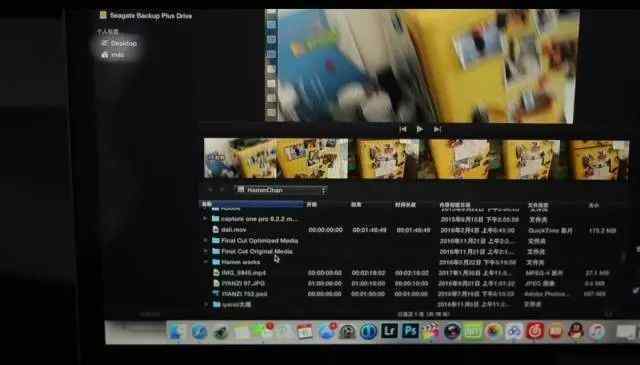Viewport: 640px width, 365px height.
Task: Collapse the Hamer works folder
Action: coord(205,262)
